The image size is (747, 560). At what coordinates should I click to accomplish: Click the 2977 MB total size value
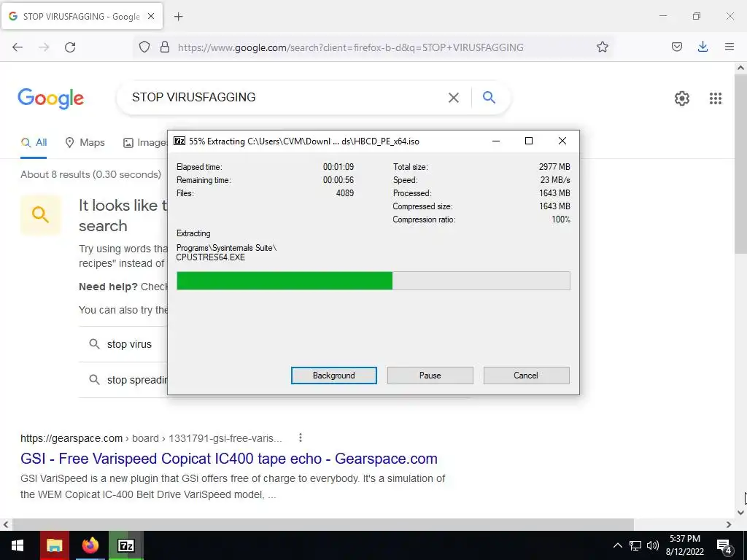pos(554,167)
